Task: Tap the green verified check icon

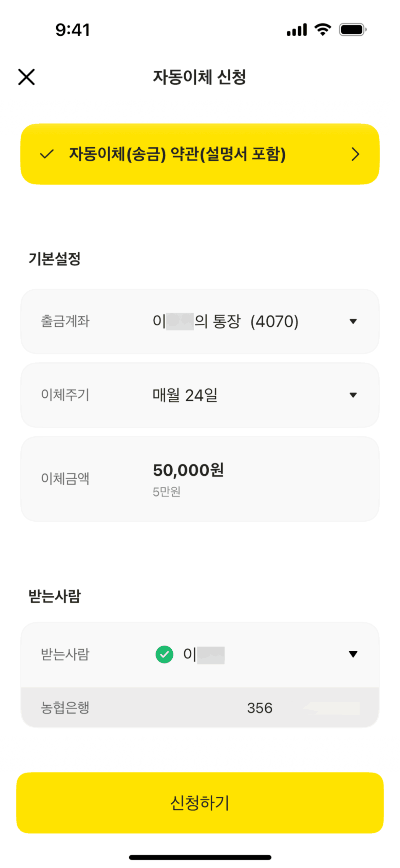Action: coord(164,654)
